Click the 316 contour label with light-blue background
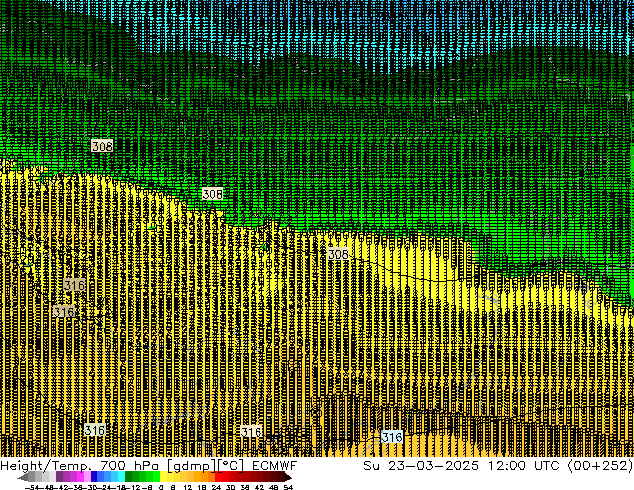 (x=392, y=437)
